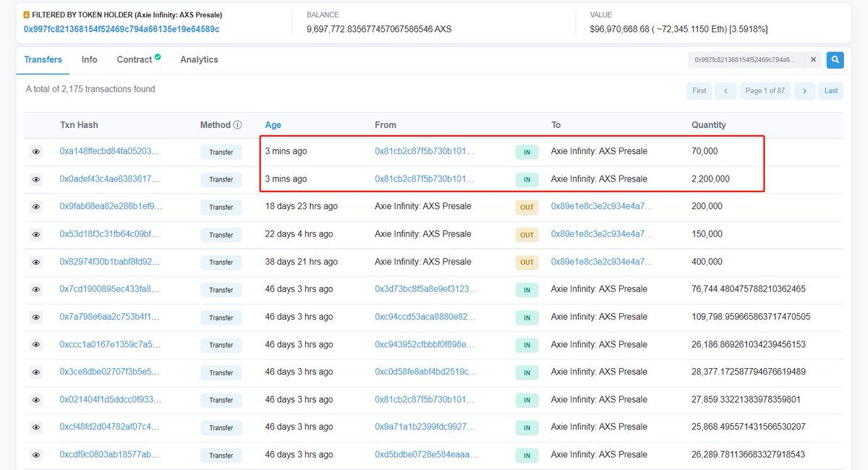Click the token holder filter icon

27,14
